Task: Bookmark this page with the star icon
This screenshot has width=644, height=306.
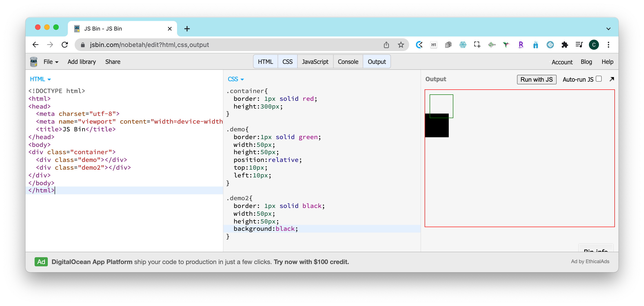Action: click(x=401, y=45)
